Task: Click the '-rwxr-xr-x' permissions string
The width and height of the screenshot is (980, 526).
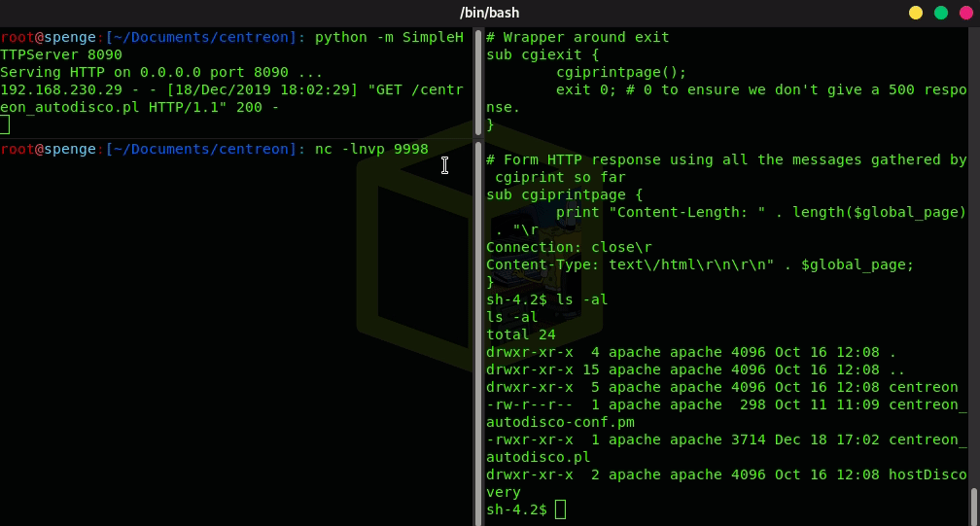Action: (529, 439)
